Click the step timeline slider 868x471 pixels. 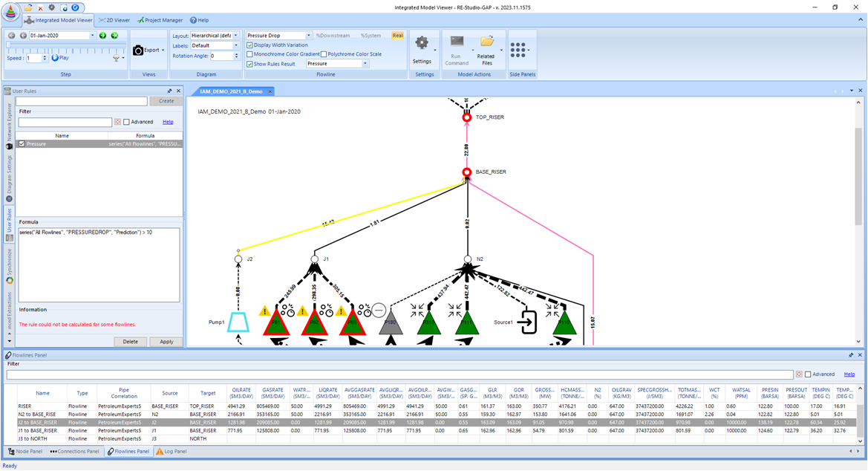tap(66, 45)
